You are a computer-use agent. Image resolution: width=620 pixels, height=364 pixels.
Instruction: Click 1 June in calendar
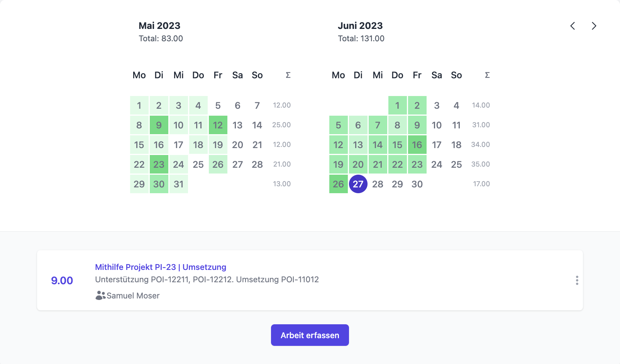pyautogui.click(x=397, y=105)
